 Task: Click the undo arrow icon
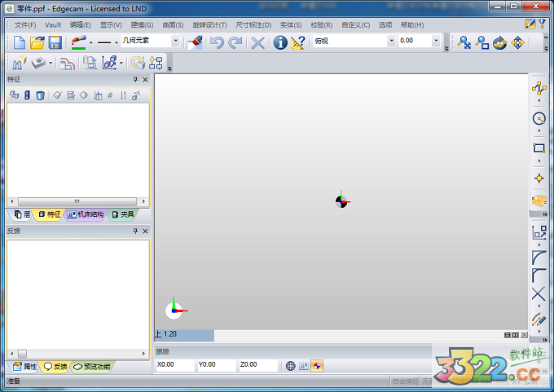(217, 42)
